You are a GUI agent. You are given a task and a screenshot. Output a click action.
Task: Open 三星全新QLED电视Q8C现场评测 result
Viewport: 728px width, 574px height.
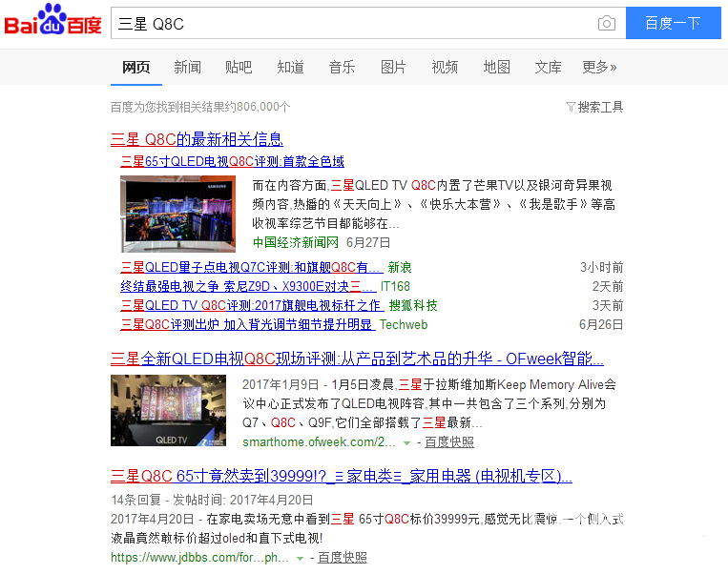coord(357,359)
